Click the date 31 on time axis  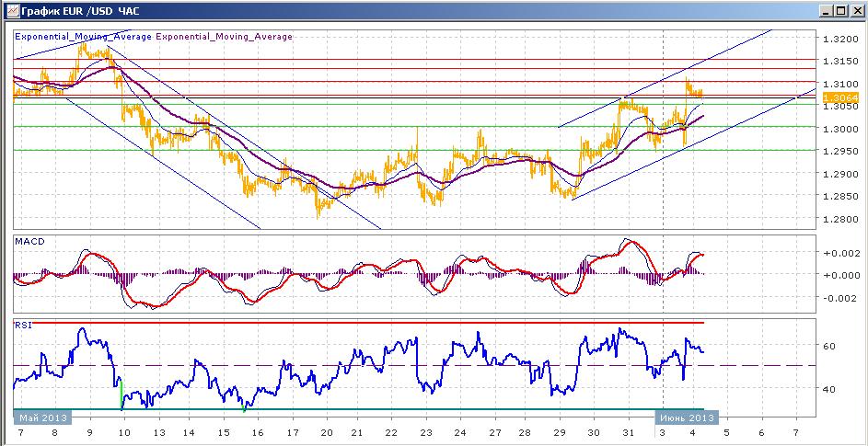tap(629, 433)
